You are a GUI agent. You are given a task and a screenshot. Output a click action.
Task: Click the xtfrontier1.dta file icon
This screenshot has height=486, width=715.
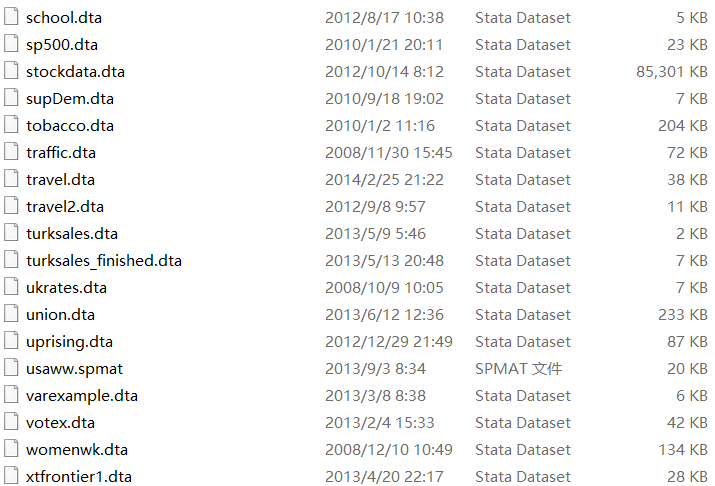click(x=10, y=476)
